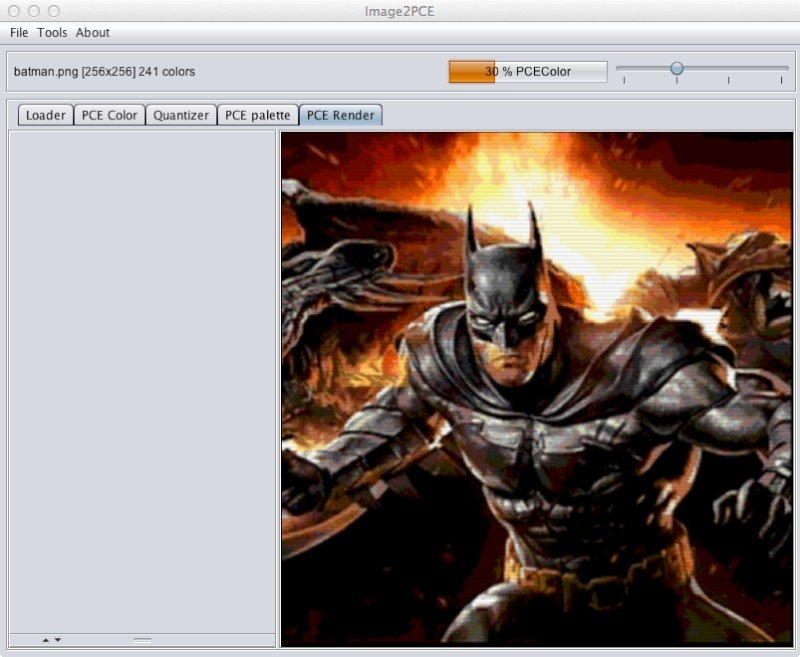800x657 pixels.
Task: Click the zoom slider knob
Action: 677,68
